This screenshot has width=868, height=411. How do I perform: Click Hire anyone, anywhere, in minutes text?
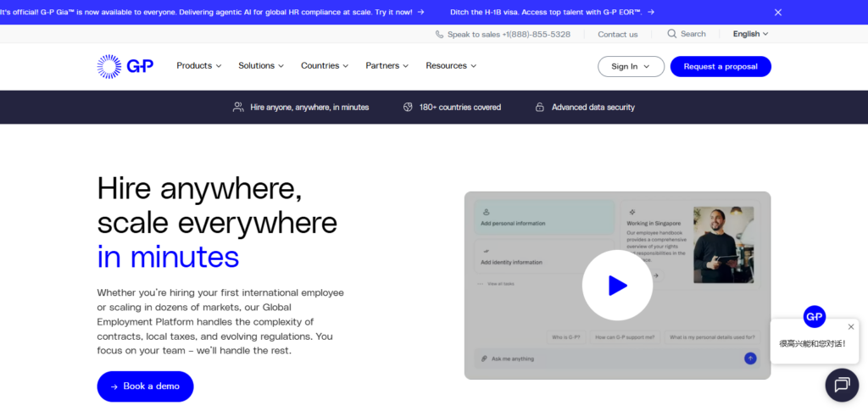pos(309,108)
